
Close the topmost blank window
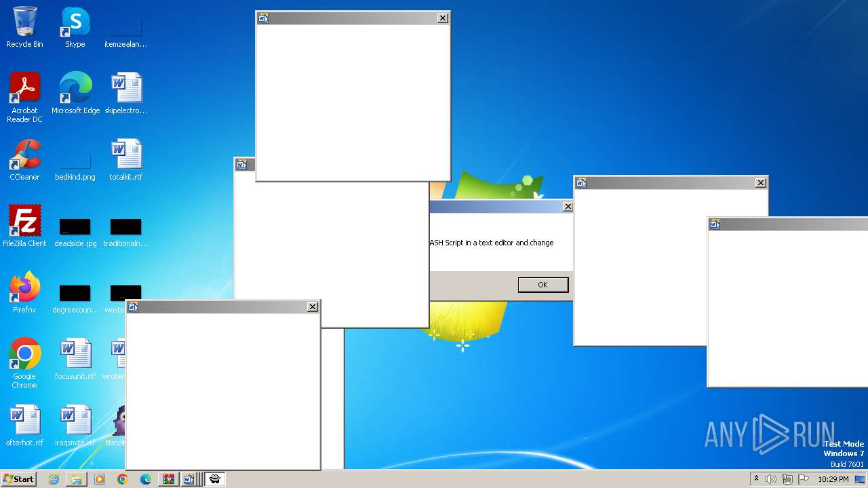point(443,18)
